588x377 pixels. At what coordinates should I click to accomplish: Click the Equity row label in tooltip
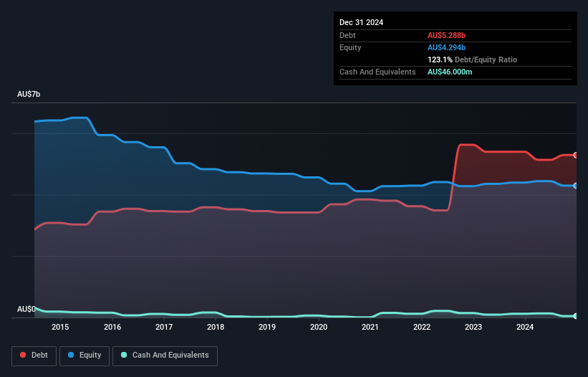coord(350,47)
